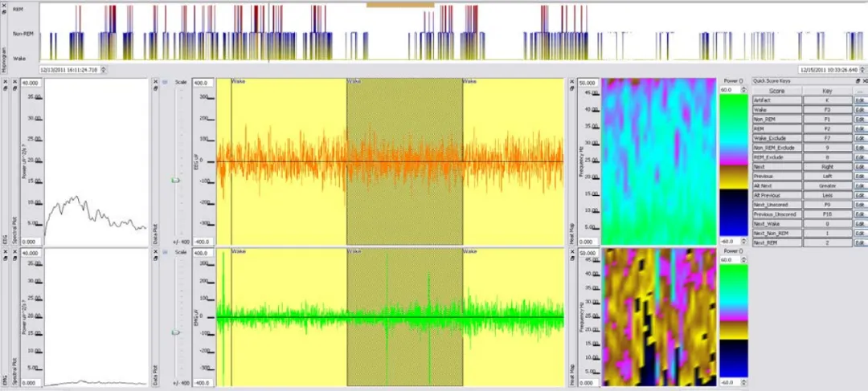This screenshot has height=391, width=868.
Task: Edit the Wake key binding
Action: pos(860,109)
